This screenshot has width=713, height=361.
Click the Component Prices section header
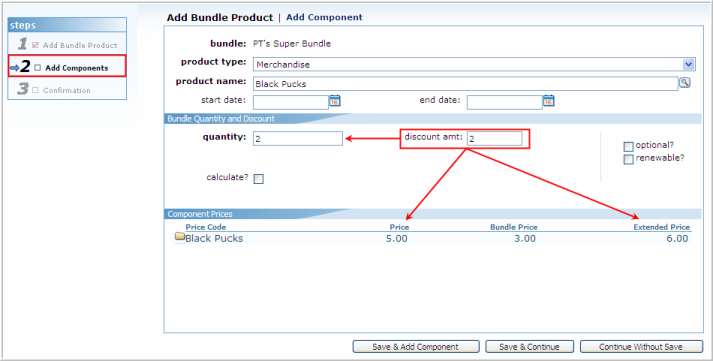coord(200,214)
